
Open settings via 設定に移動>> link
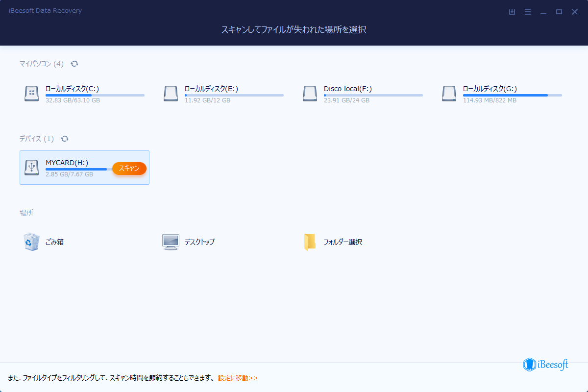click(x=238, y=378)
